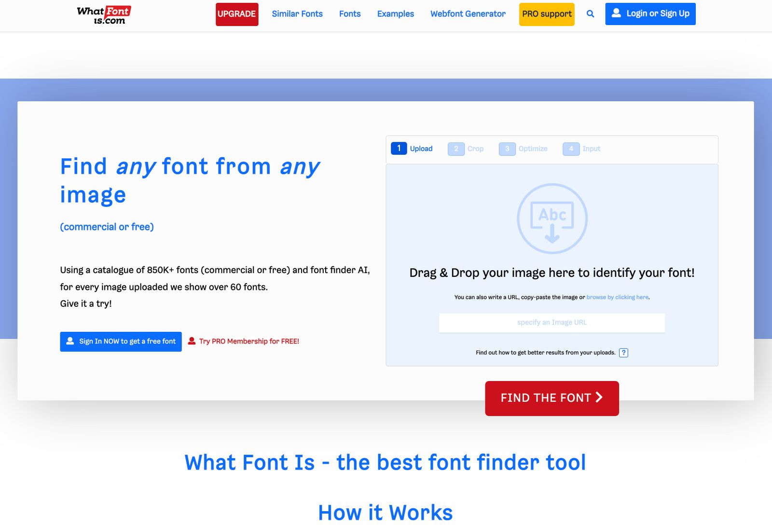772x532 pixels.
Task: Open the search magnifier icon
Action: (x=590, y=14)
